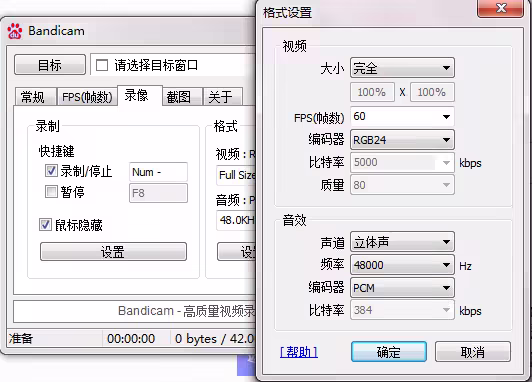Click the Full Size format field
This screenshot has width=532, height=382.
pyautogui.click(x=236, y=175)
